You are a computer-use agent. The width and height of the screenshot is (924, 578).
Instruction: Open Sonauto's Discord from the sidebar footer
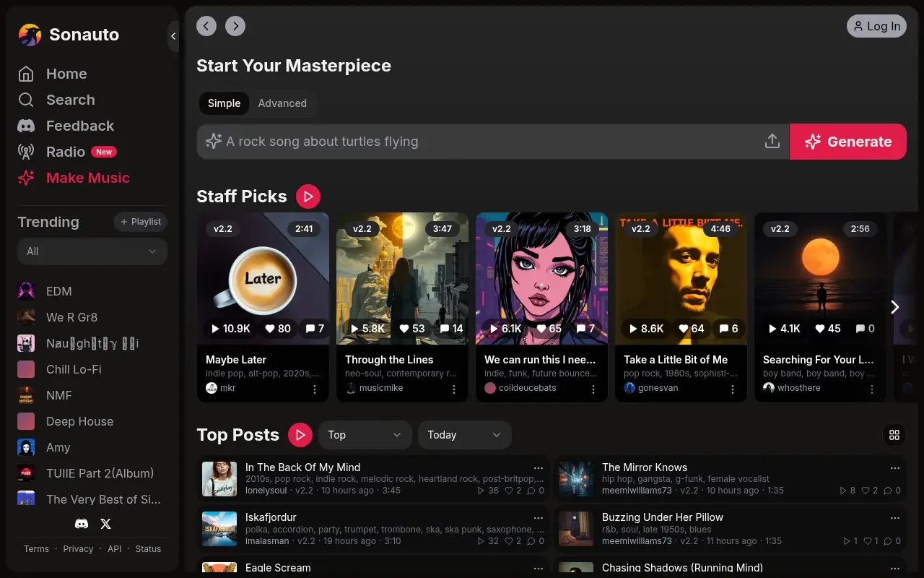(80, 523)
